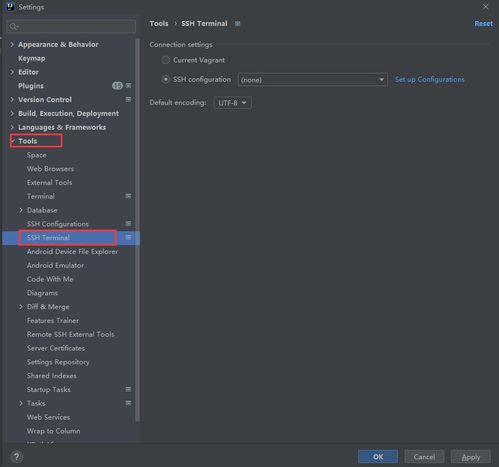Open the SSH configuration (none) dropdown

313,80
